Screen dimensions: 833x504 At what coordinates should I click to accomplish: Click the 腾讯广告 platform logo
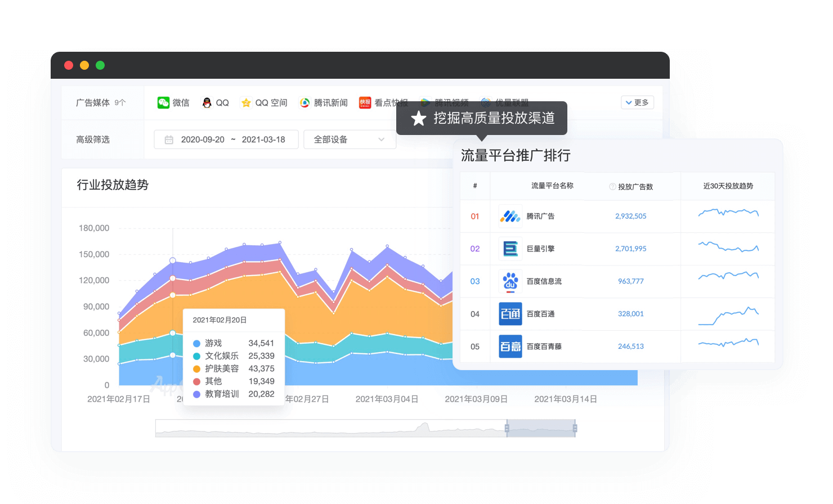(510, 216)
